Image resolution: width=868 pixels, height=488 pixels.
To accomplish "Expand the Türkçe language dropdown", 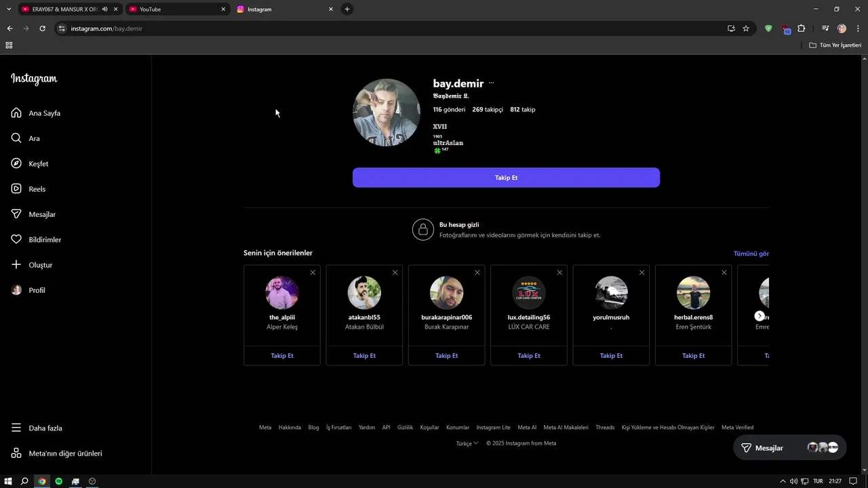I will pos(467,443).
